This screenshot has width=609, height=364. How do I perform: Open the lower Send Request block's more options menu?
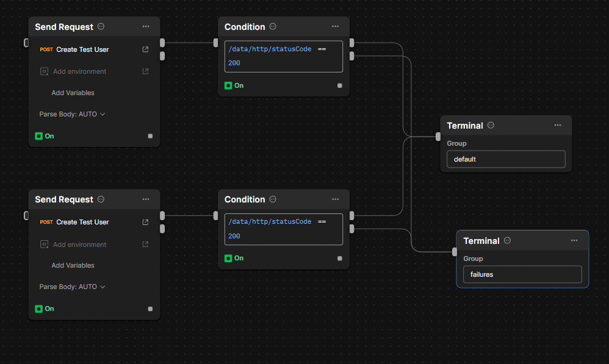coord(146,199)
